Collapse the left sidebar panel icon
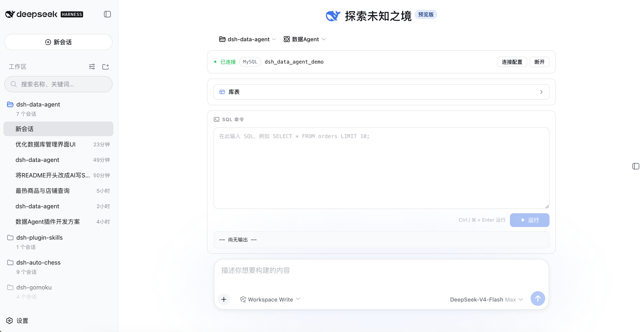644x332 pixels. click(107, 14)
